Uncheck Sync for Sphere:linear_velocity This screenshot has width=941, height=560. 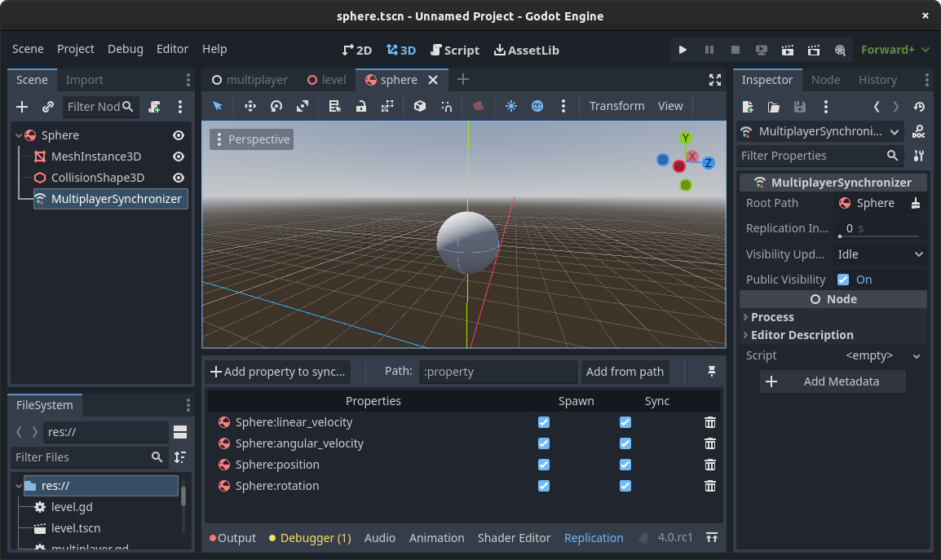tap(625, 422)
